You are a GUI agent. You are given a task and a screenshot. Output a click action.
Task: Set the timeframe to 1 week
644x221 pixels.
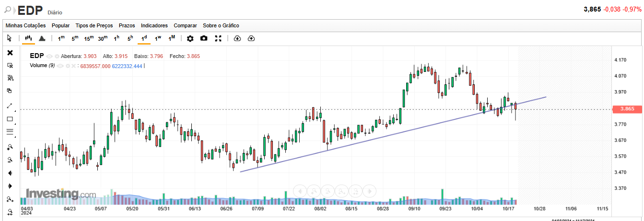click(158, 38)
